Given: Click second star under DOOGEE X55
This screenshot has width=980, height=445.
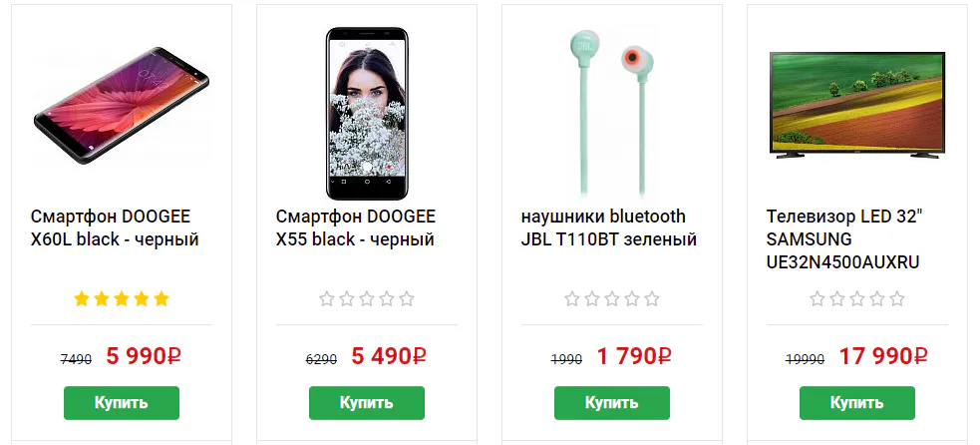Looking at the screenshot, I should click(346, 298).
